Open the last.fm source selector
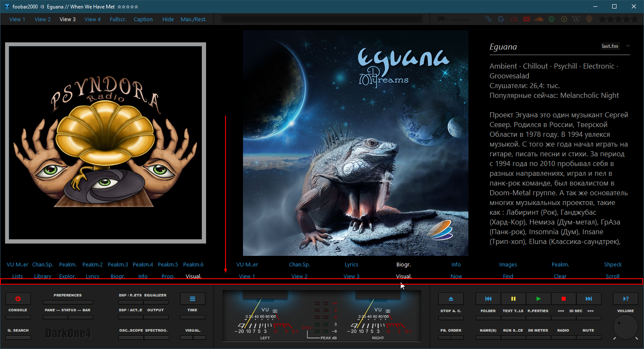This screenshot has height=349, width=644. 610,46
